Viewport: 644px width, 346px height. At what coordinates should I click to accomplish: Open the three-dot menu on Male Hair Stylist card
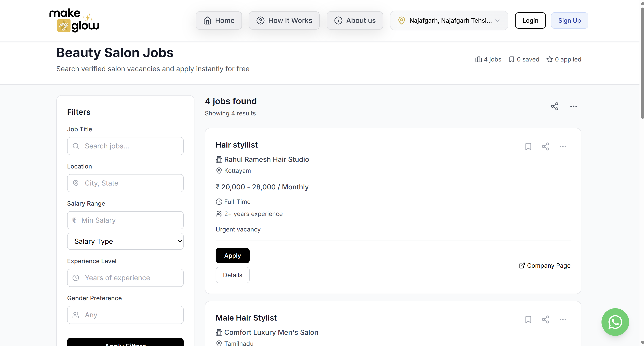point(563,319)
